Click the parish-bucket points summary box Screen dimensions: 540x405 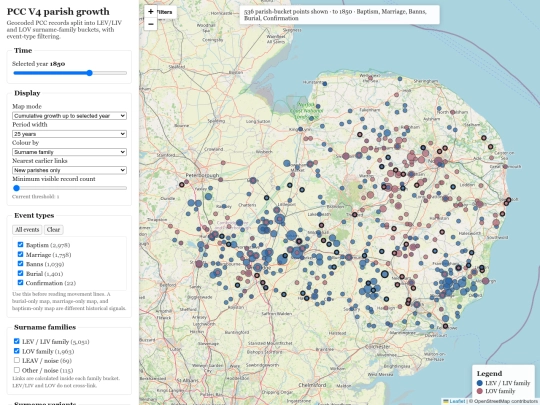click(x=340, y=15)
